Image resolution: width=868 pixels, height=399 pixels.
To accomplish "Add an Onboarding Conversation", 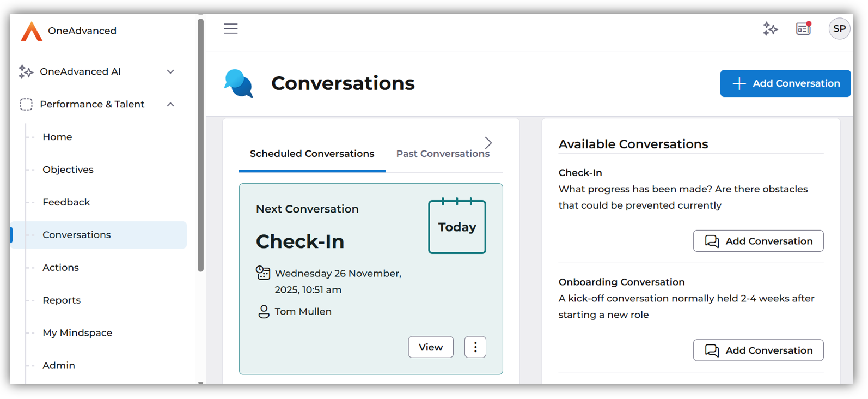I will tap(758, 350).
